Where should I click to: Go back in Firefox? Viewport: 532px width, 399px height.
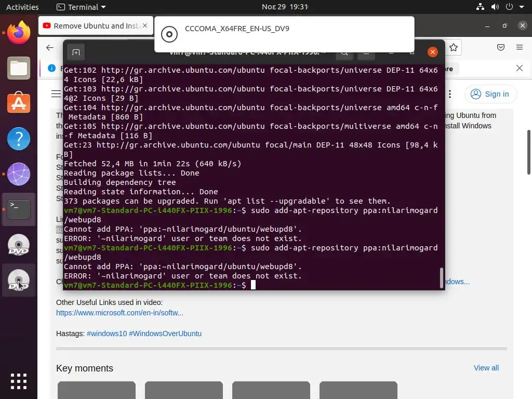point(50,47)
